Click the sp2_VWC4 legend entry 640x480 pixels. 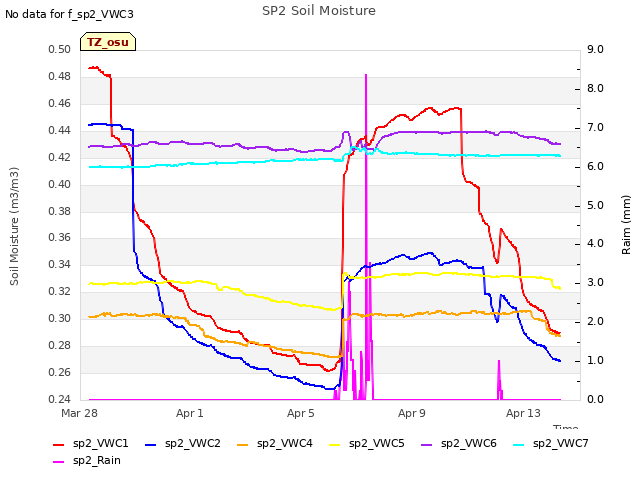(x=275, y=444)
